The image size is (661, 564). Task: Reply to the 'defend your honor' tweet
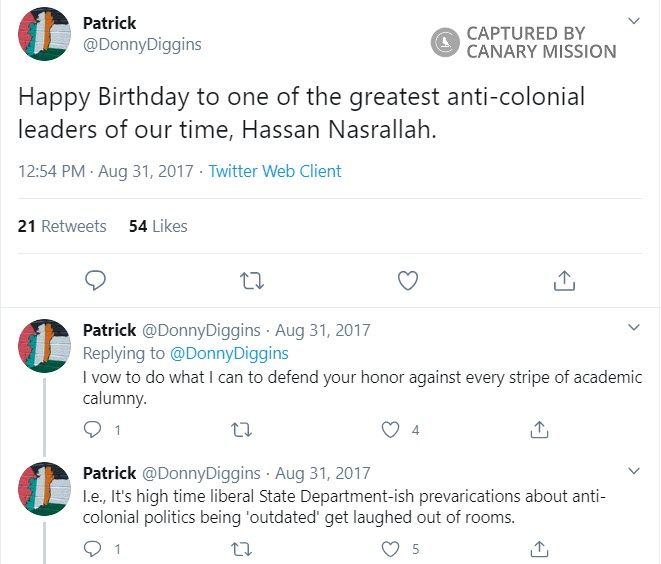pos(93,430)
